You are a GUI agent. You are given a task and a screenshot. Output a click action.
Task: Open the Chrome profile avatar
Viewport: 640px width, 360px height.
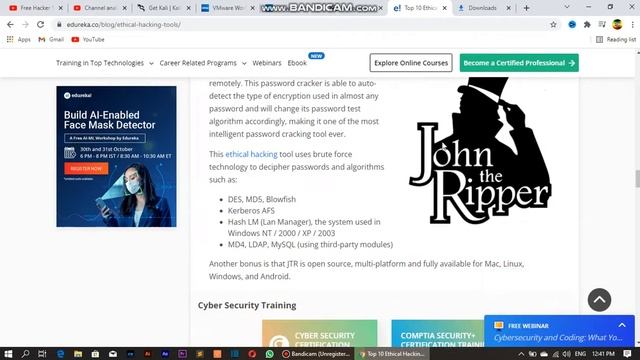(x=617, y=24)
